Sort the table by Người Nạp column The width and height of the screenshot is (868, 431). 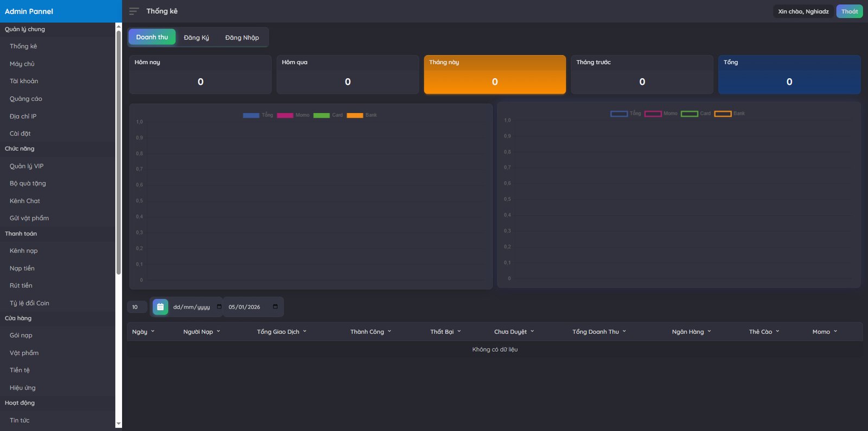[199, 332]
